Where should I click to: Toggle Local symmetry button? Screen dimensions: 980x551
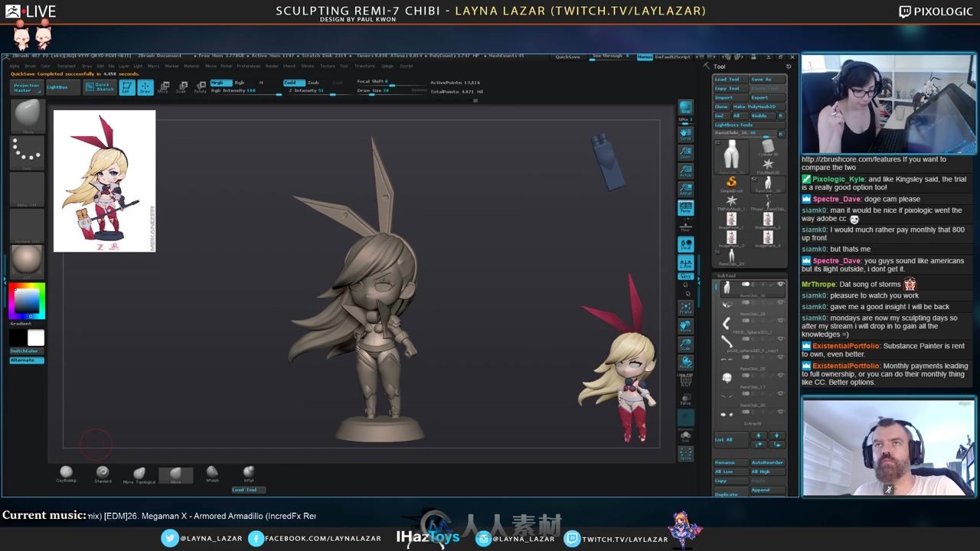686,244
